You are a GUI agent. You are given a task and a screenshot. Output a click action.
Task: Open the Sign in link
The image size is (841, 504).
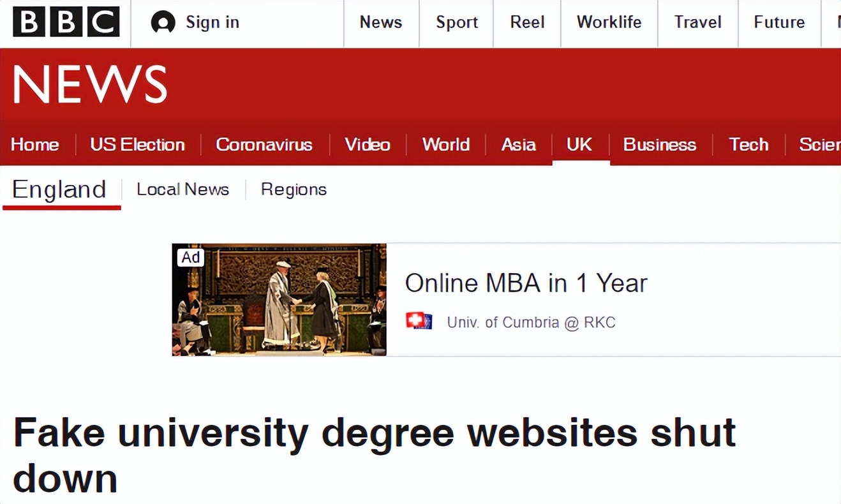212,22
